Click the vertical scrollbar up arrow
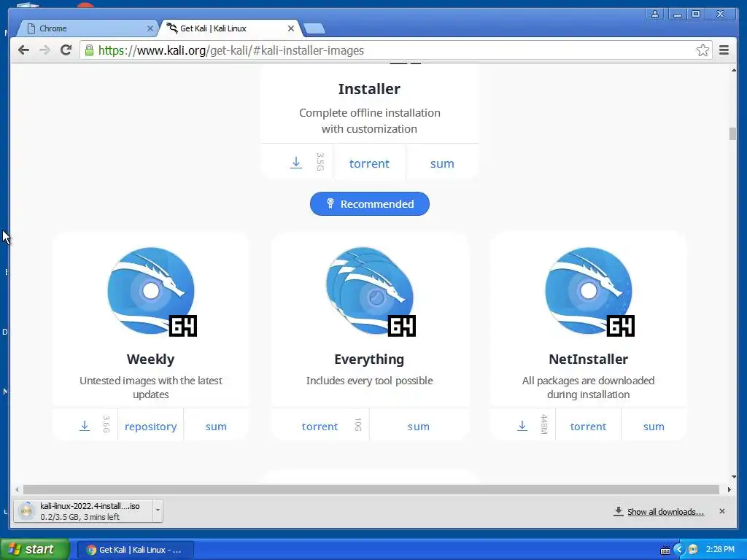 click(x=733, y=71)
